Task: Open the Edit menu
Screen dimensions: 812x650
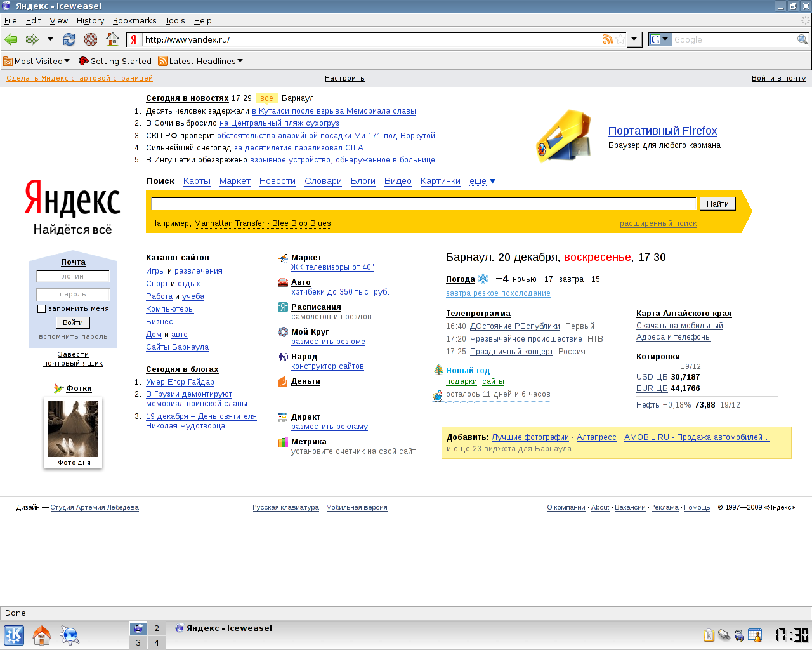Action: (x=33, y=20)
